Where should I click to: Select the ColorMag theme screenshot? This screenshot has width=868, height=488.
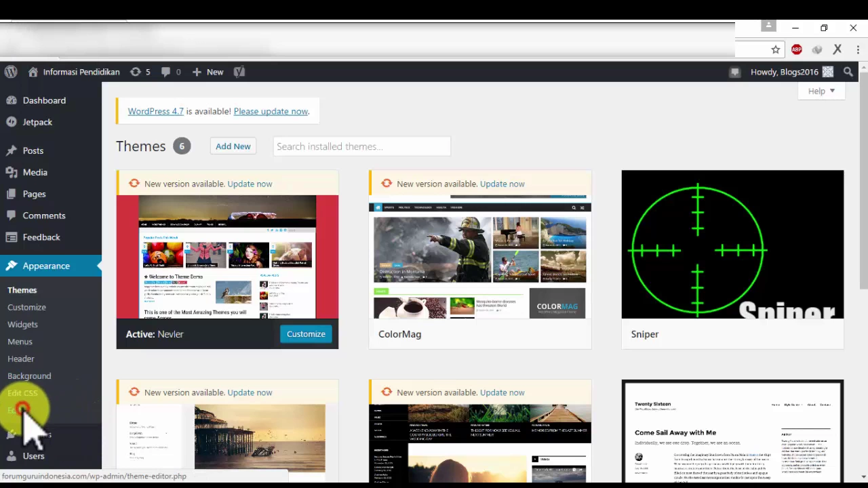click(x=480, y=257)
